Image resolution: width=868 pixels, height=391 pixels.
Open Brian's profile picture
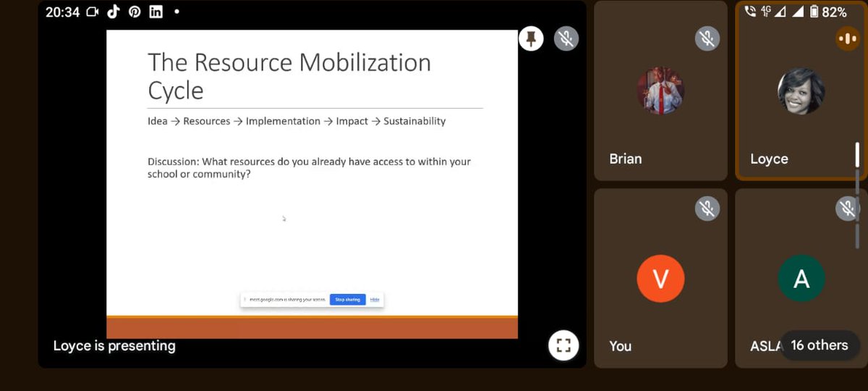660,91
